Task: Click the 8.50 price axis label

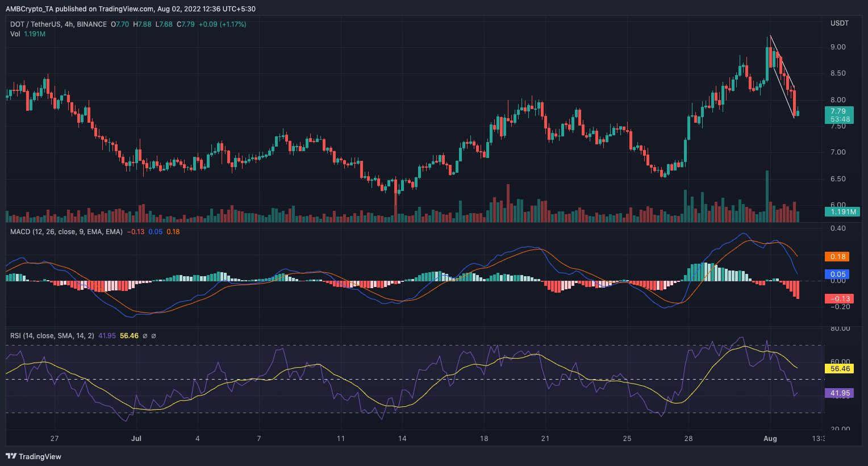Action: click(x=838, y=73)
